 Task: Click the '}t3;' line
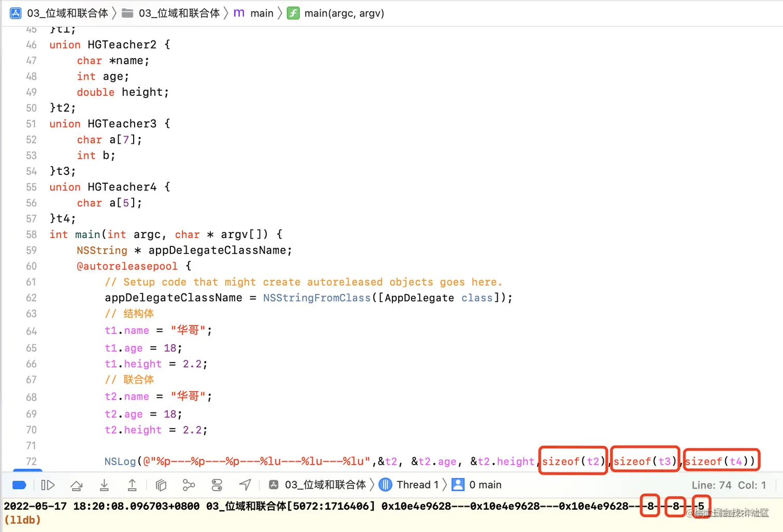[x=63, y=171]
